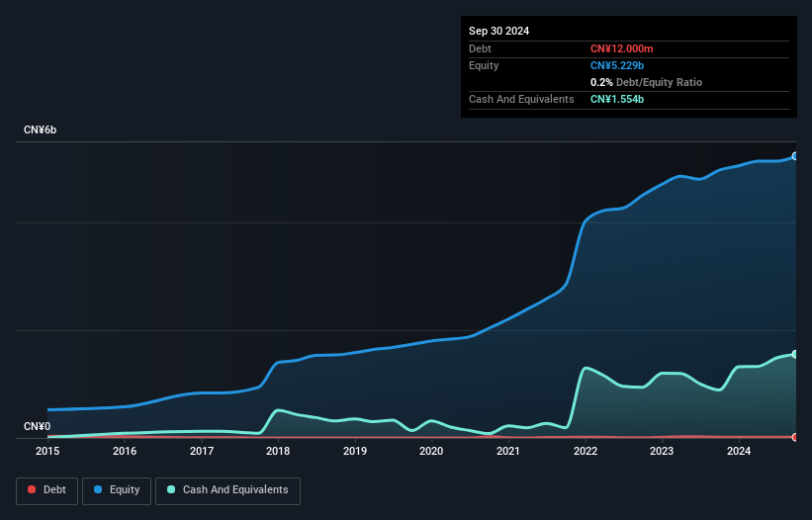
Task: Click the Equity line endpoint marker
Action: coord(795,156)
